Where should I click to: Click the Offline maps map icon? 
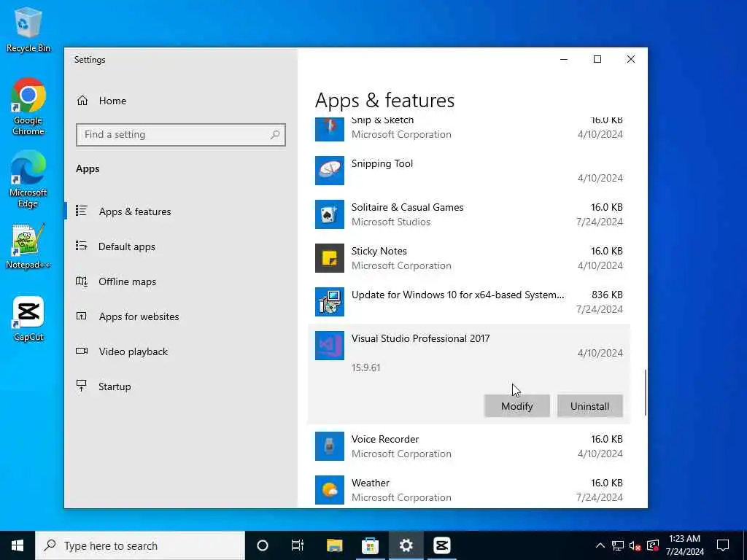point(82,281)
